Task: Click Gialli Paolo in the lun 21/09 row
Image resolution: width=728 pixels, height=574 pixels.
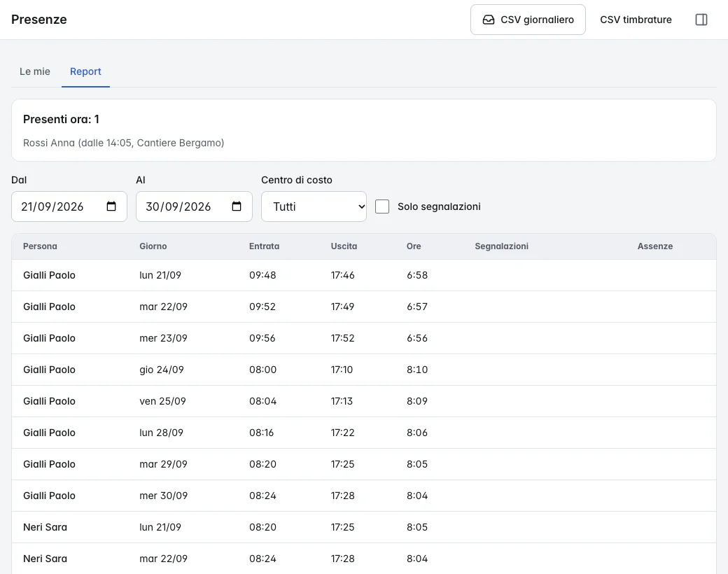Action: pos(49,275)
